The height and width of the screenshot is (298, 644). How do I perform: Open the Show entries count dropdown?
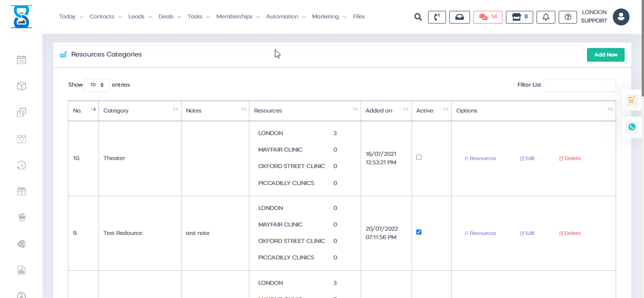(x=97, y=85)
